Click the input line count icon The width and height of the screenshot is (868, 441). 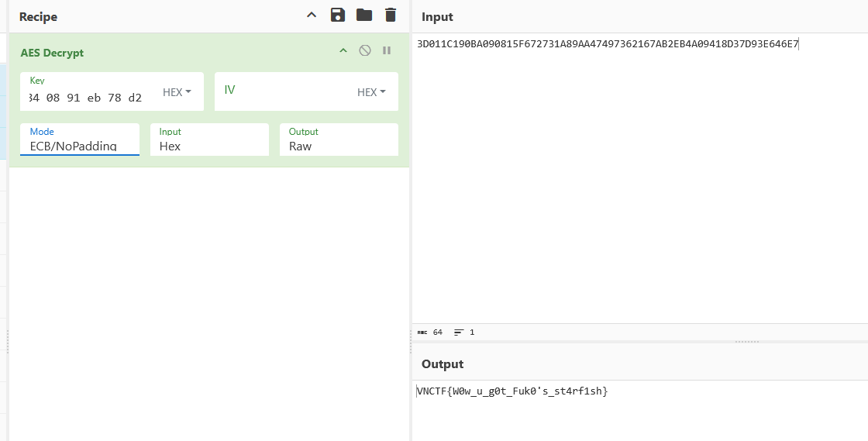point(459,332)
